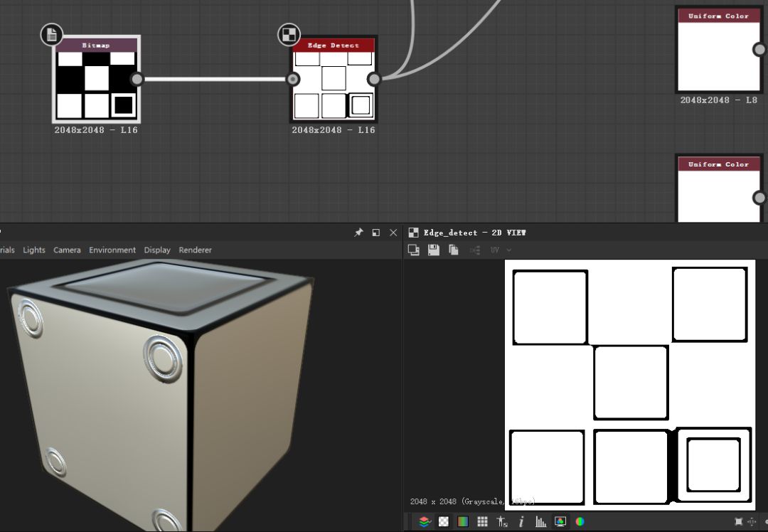Expand the UV dropdown in 2D view
Image resolution: width=768 pixels, height=532 pixels.
[508, 250]
